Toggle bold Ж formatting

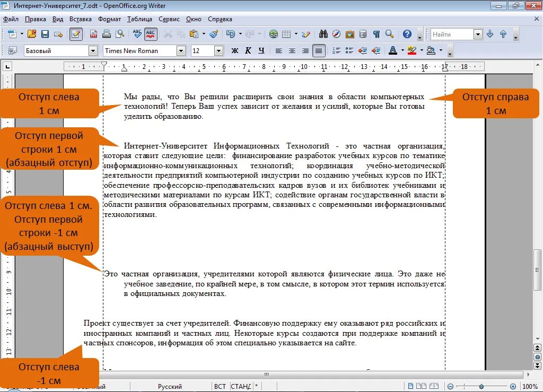pos(235,51)
